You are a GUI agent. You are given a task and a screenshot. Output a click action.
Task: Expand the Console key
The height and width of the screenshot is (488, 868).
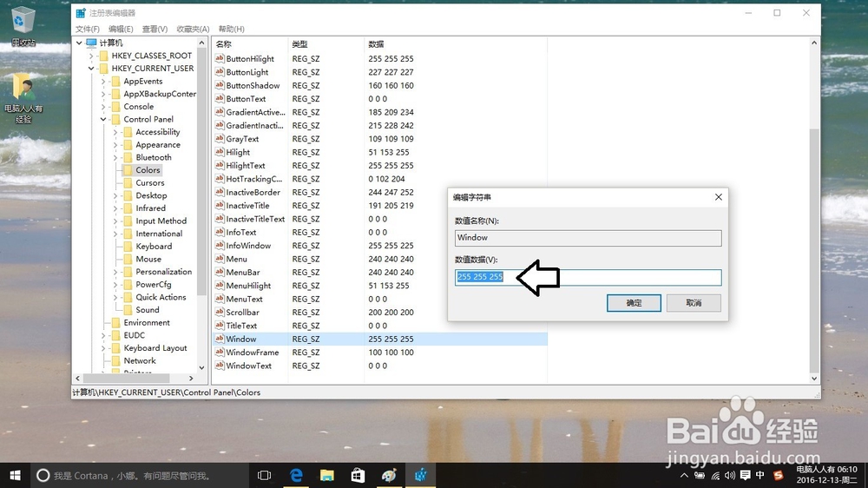click(103, 106)
